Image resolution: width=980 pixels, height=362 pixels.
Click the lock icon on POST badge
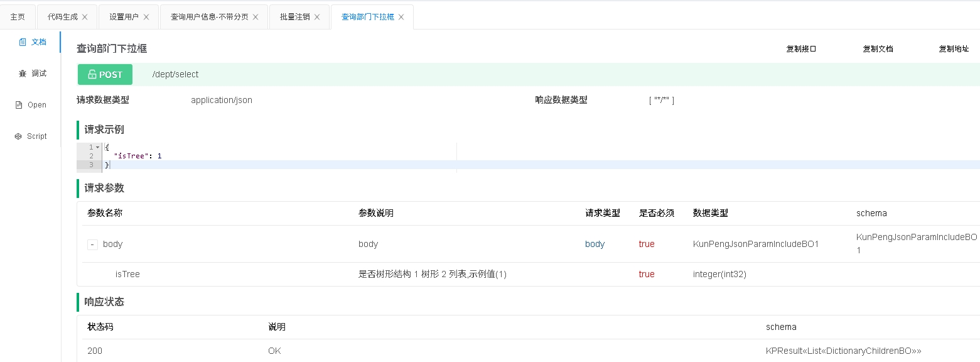[x=92, y=74]
